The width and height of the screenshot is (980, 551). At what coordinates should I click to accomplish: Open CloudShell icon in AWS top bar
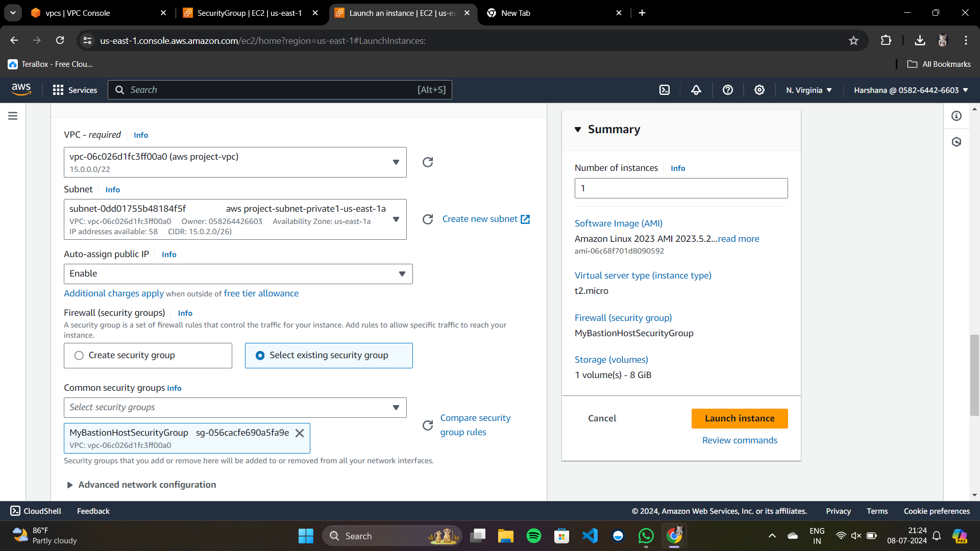coord(665,90)
